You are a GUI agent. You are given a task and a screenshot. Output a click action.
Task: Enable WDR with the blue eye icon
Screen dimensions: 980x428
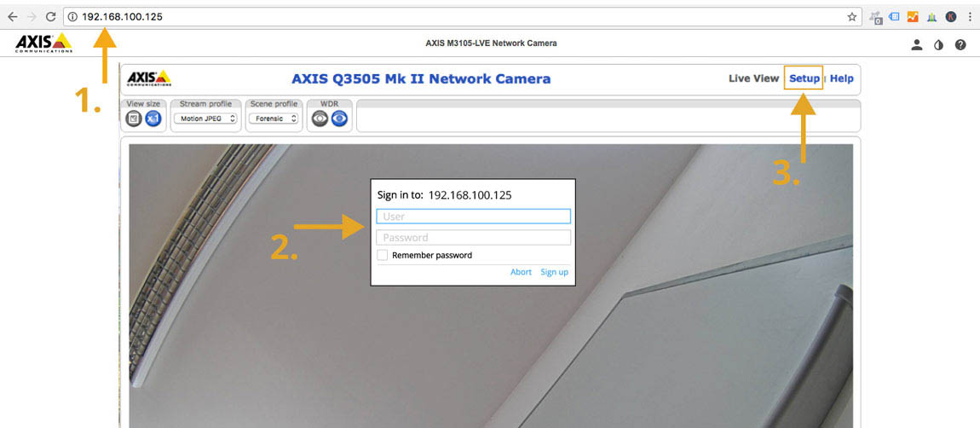pyautogui.click(x=339, y=119)
